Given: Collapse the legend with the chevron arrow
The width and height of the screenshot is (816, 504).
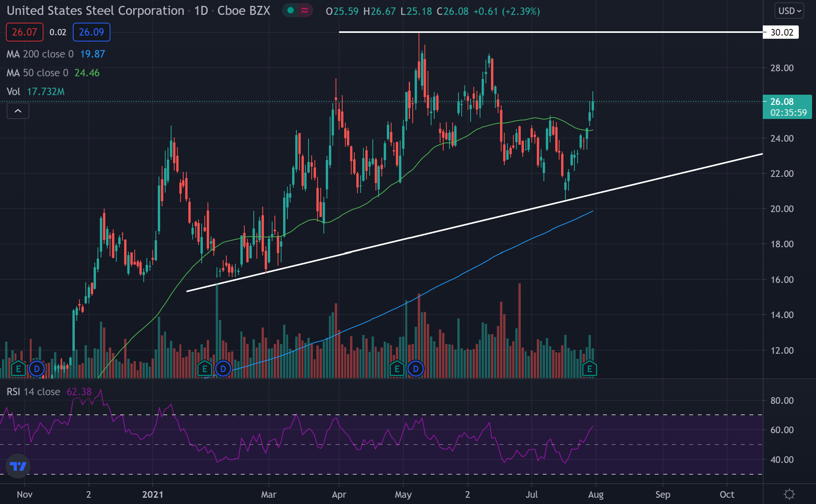Looking at the screenshot, I should 18,111.
